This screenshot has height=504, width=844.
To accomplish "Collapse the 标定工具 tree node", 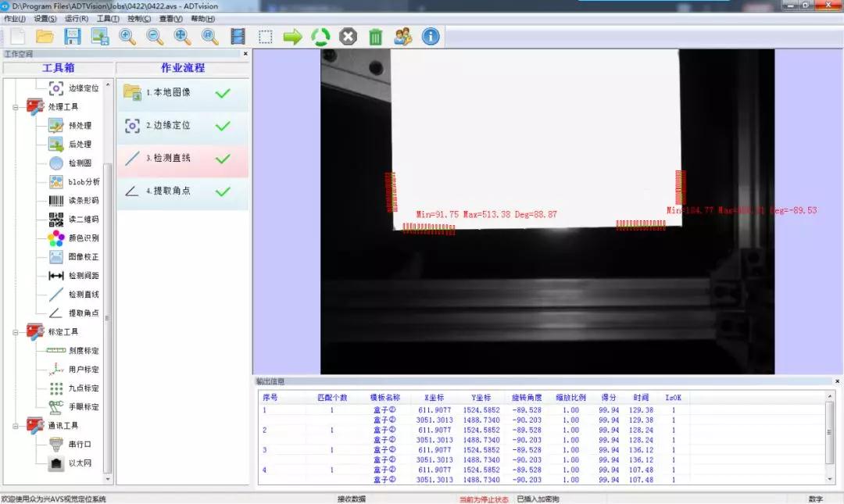I will tap(15, 332).
